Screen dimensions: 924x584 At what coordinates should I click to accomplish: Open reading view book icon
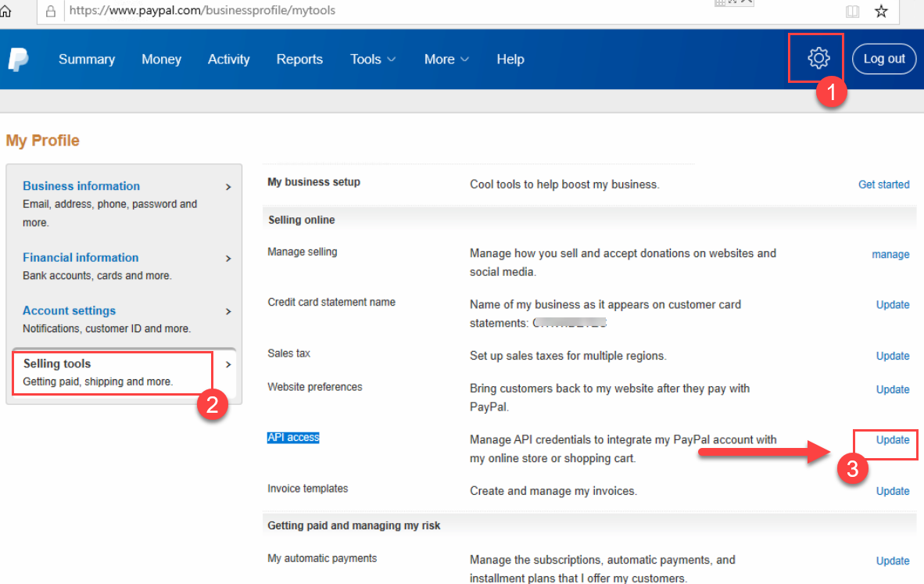point(852,11)
